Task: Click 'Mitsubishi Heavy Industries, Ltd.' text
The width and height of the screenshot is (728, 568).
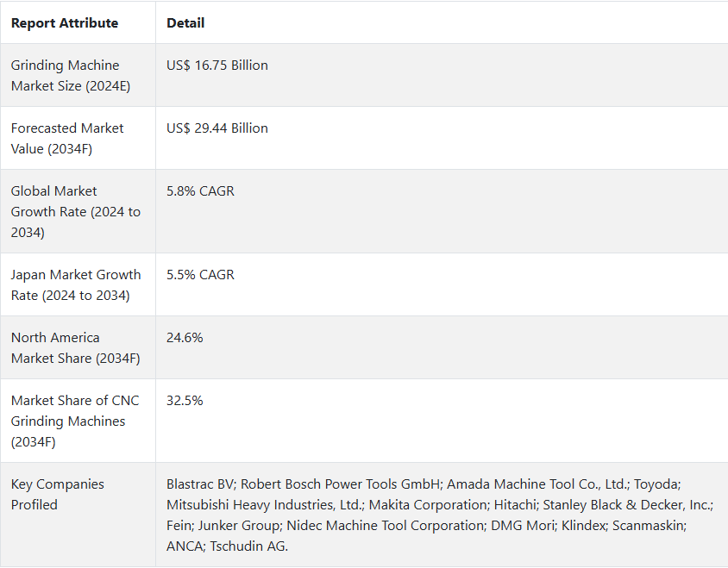Action: click(x=265, y=505)
